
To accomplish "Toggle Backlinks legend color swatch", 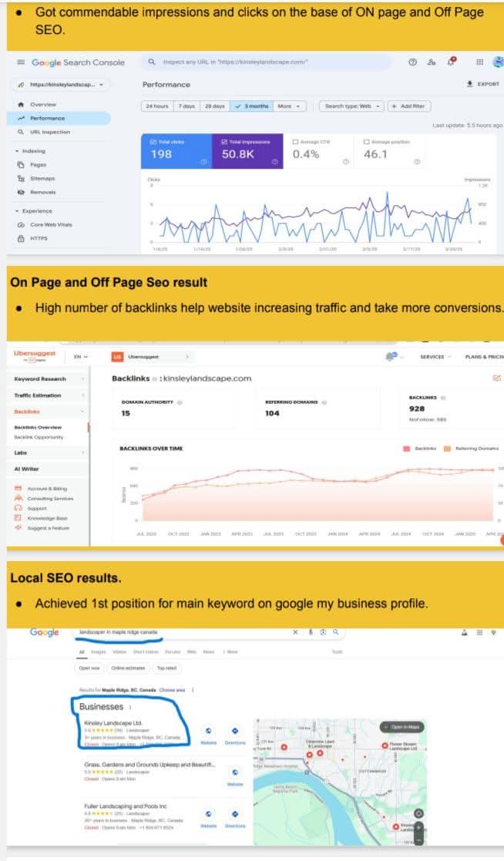I will pos(407,449).
